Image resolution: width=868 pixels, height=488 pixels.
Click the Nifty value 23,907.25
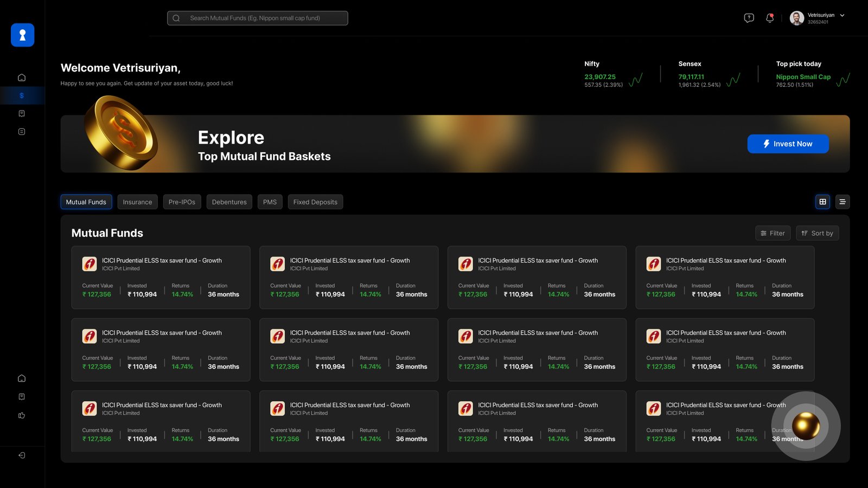tap(600, 77)
